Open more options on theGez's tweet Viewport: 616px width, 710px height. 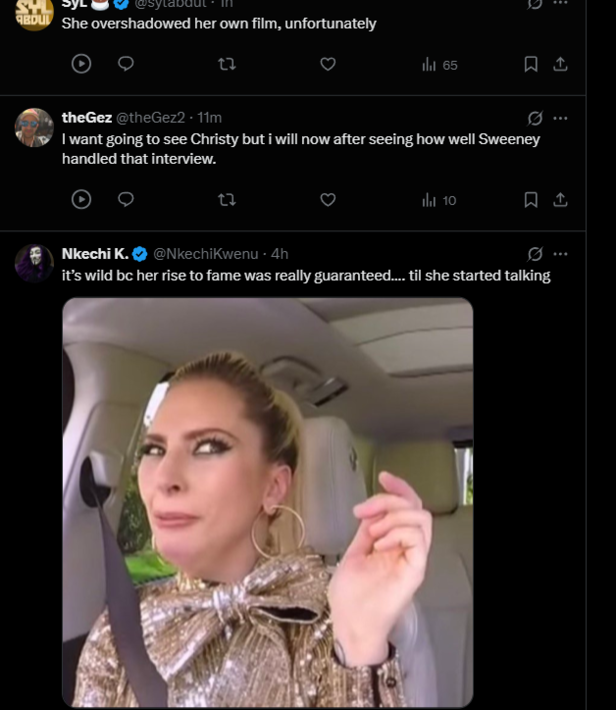tap(560, 118)
